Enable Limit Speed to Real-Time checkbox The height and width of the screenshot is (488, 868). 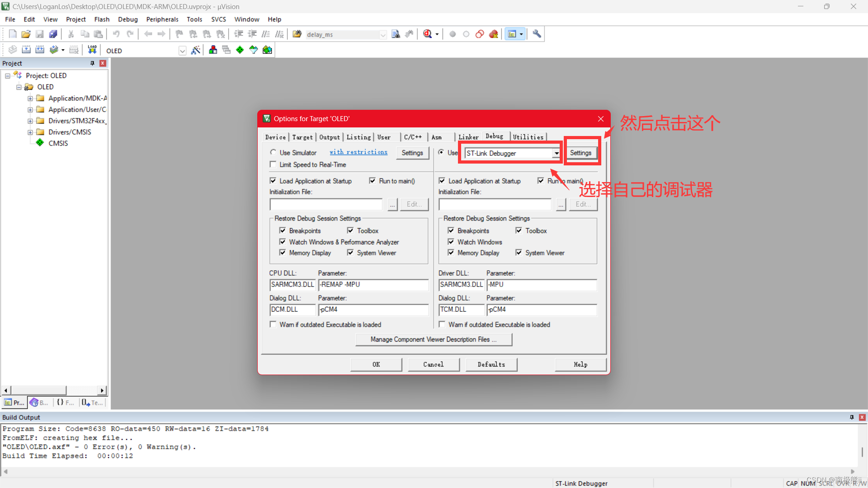[x=273, y=164]
